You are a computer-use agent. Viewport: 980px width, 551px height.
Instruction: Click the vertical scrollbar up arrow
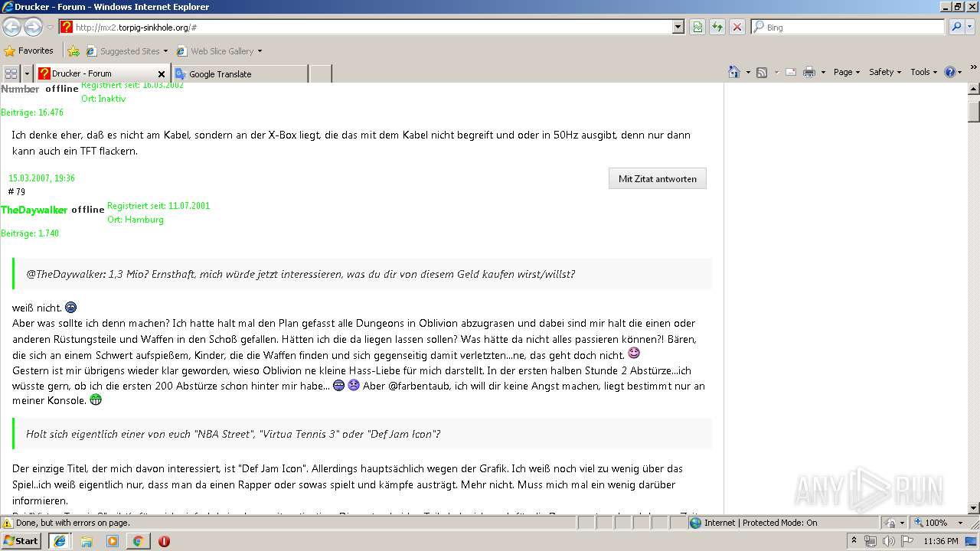973,89
